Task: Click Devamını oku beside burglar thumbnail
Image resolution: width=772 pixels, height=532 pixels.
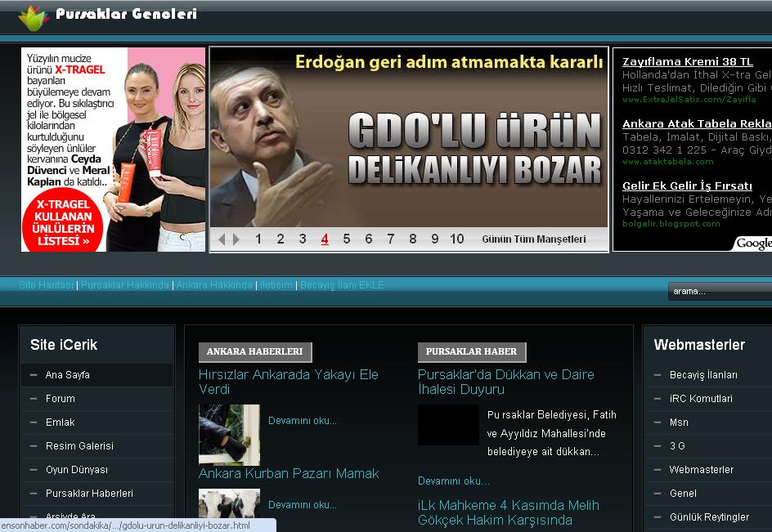Action: click(x=303, y=421)
